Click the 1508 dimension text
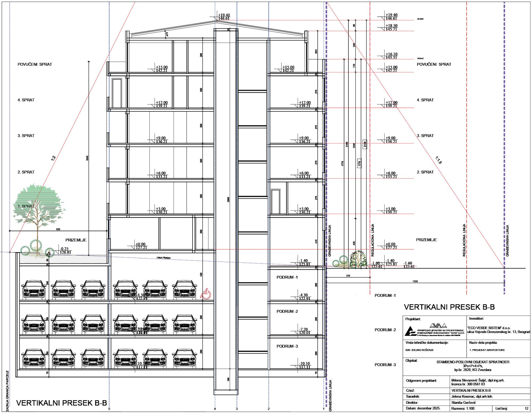The image size is (532, 413). [415, 281]
